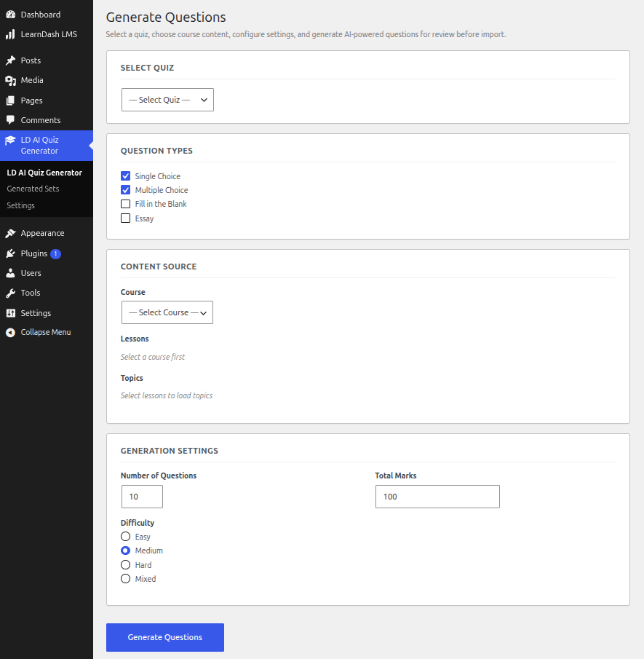Viewport: 644px width, 659px height.
Task: Open the Users menu label
Action: 31,273
